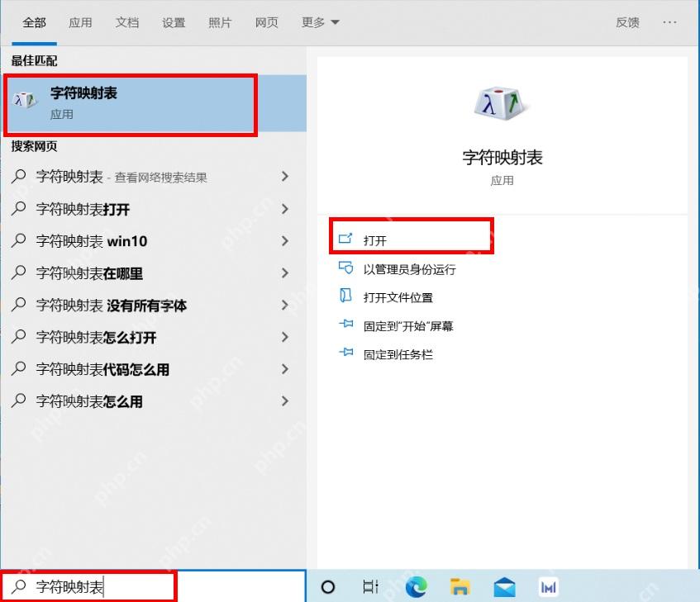Switch to the 网页 tab
700x602 pixels.
pyautogui.click(x=266, y=22)
